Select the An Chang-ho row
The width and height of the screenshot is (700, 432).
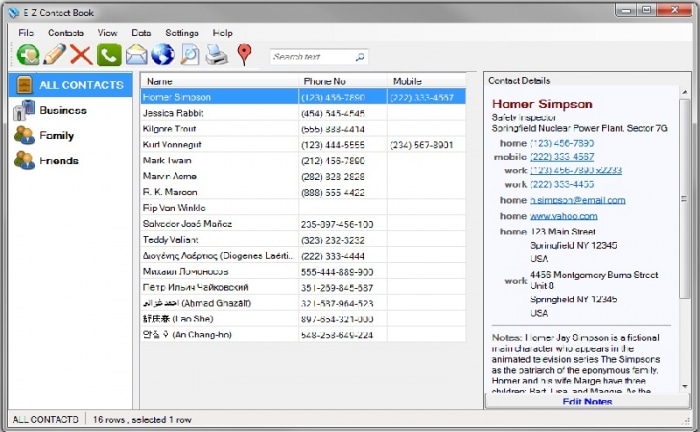point(303,335)
